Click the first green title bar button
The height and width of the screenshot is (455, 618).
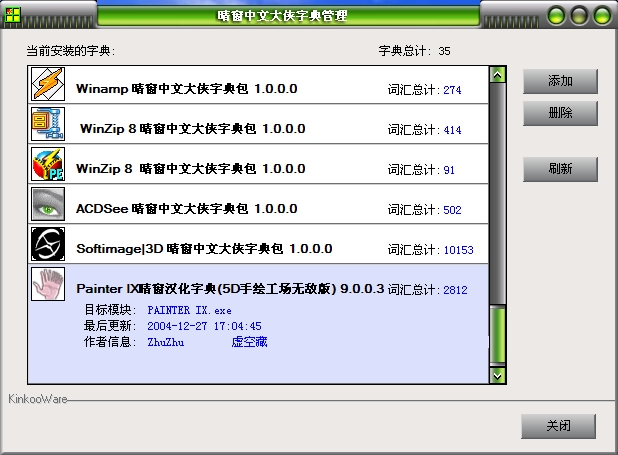[556, 16]
